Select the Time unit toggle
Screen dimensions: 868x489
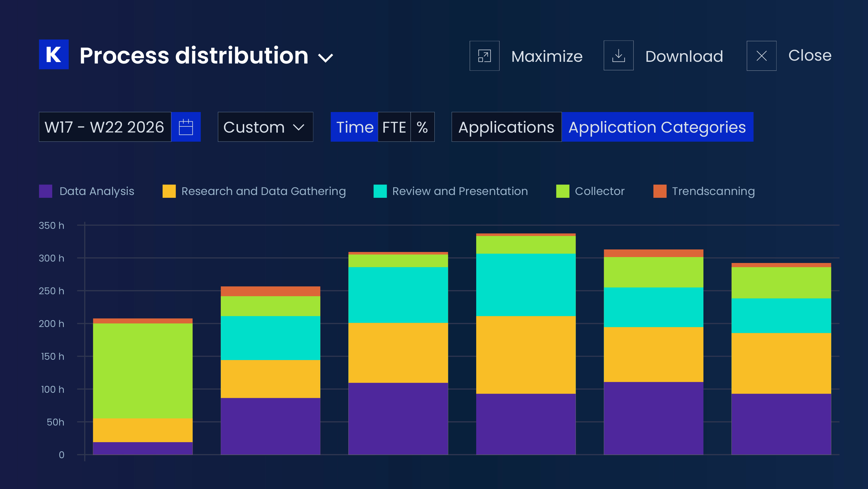click(354, 127)
